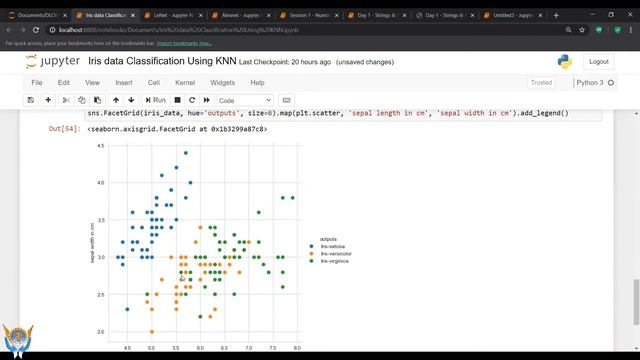Cut selected cells with the scissors icon

click(x=66, y=100)
